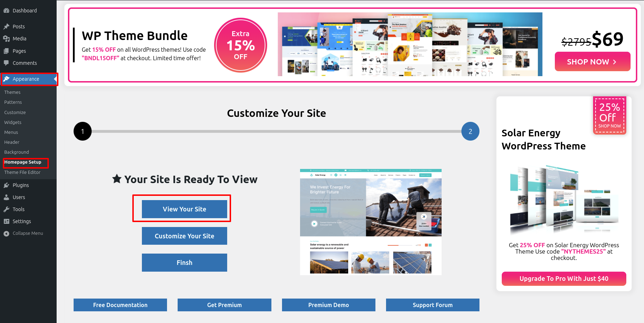The height and width of the screenshot is (323, 644).
Task: Open the Menus submenu item
Action: click(x=11, y=132)
